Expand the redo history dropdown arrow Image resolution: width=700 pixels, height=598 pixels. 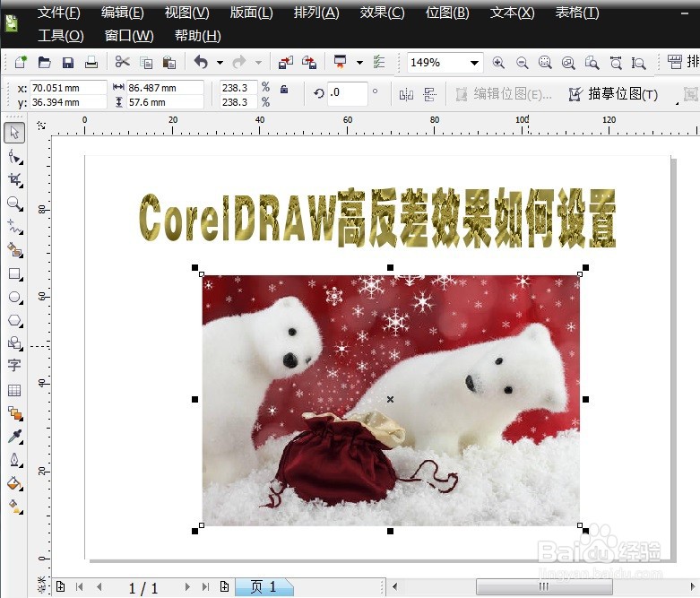258,63
